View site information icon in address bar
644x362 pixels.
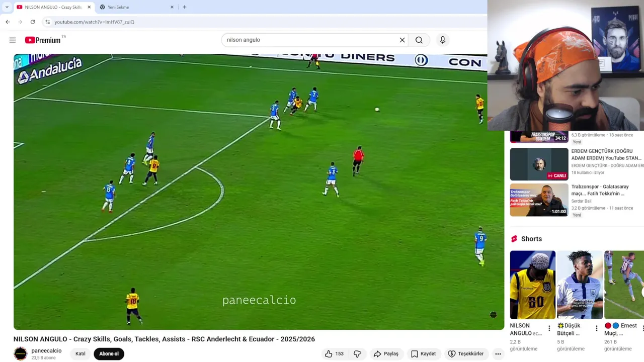point(47,22)
